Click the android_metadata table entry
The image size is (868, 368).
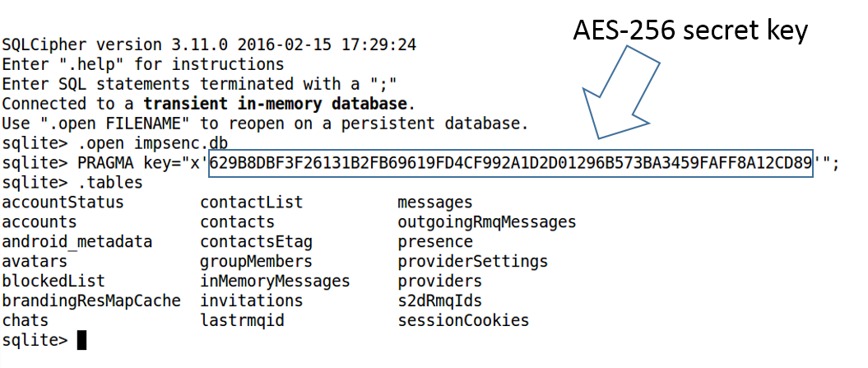click(x=77, y=242)
